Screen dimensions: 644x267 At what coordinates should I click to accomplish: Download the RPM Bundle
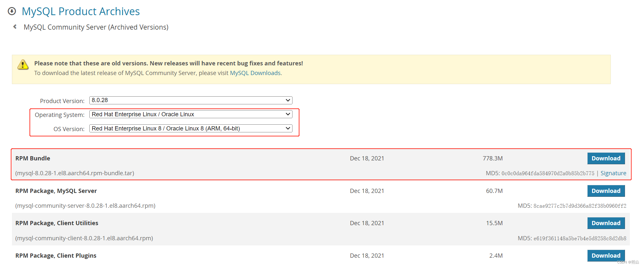tap(606, 158)
